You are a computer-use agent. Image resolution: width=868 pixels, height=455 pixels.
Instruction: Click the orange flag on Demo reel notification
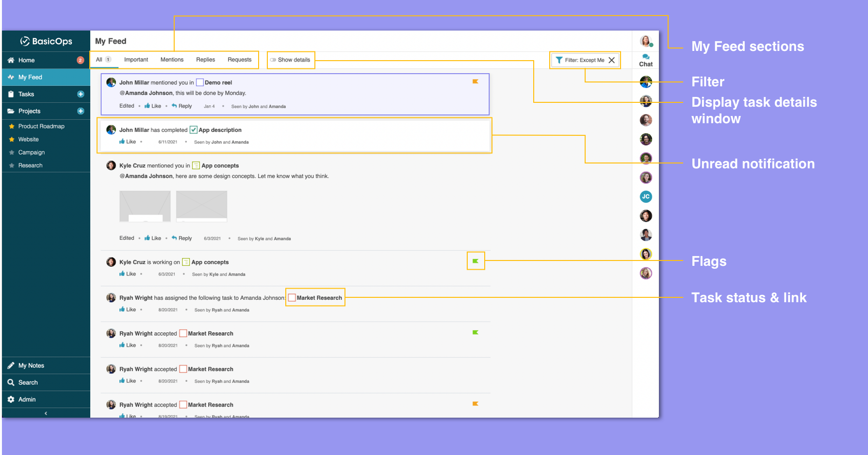(475, 81)
